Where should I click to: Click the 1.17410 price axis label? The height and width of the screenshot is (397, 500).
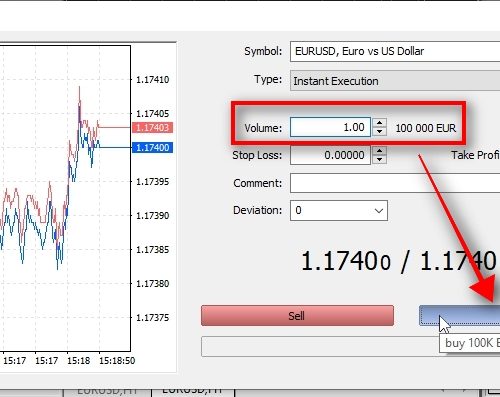[x=153, y=80]
